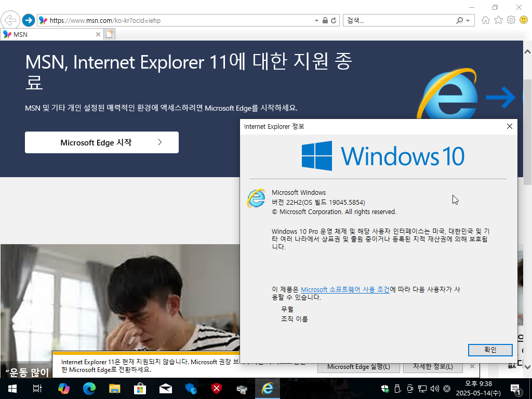This screenshot has width=532, height=399.
Task: Click the 무월 user name text
Action: [x=287, y=309]
